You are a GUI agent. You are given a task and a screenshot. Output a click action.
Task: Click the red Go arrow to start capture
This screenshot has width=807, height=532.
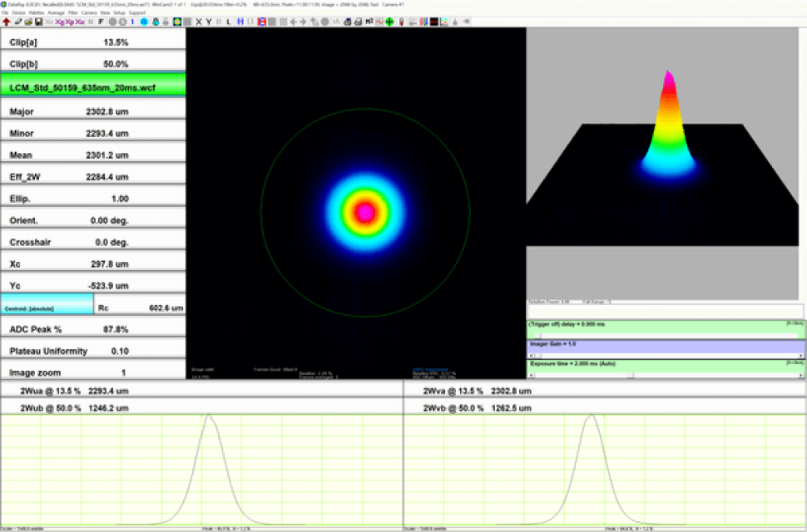click(x=6, y=23)
